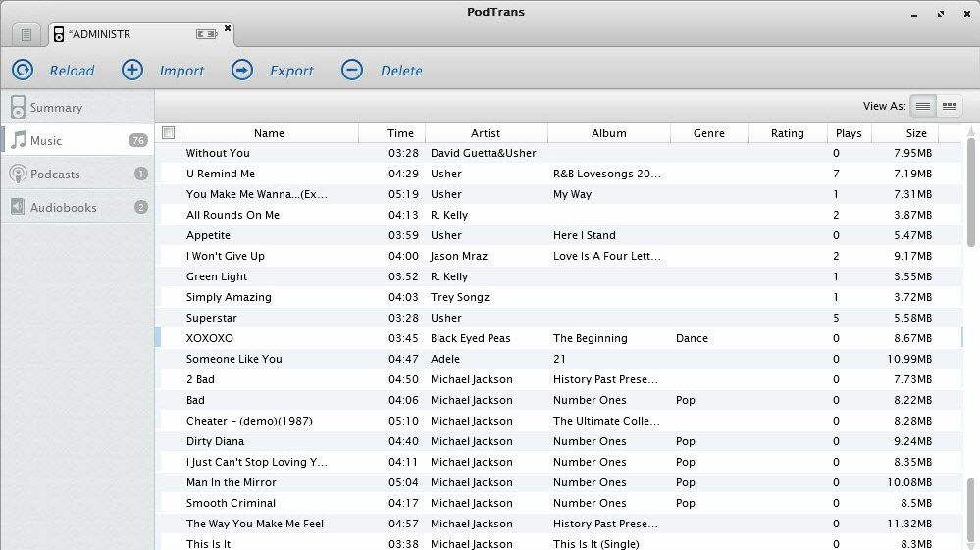
Task: Switch to list view mode
Action: (922, 106)
